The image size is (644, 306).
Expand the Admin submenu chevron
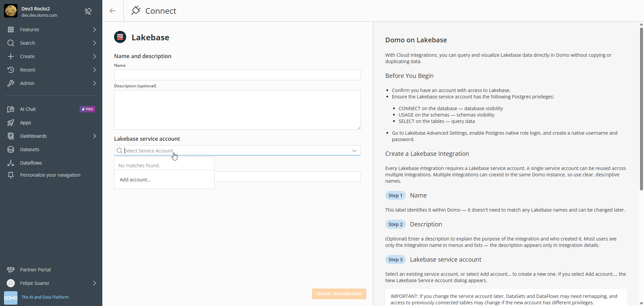click(x=95, y=83)
